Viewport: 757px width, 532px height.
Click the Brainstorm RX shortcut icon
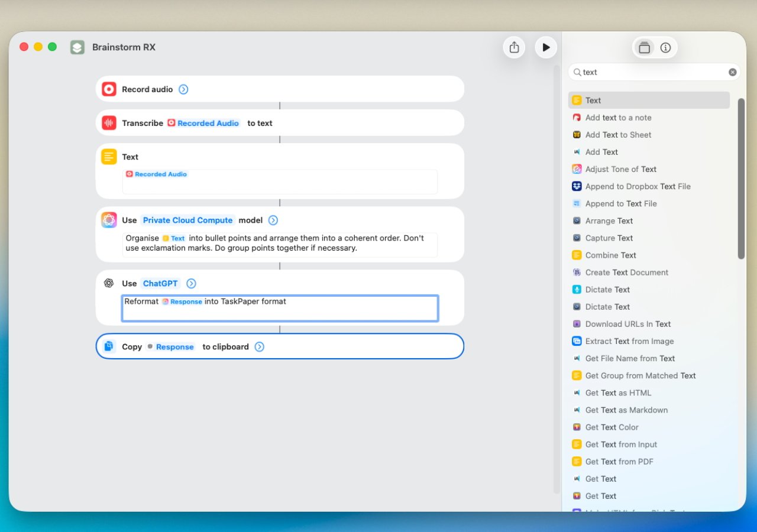77,47
